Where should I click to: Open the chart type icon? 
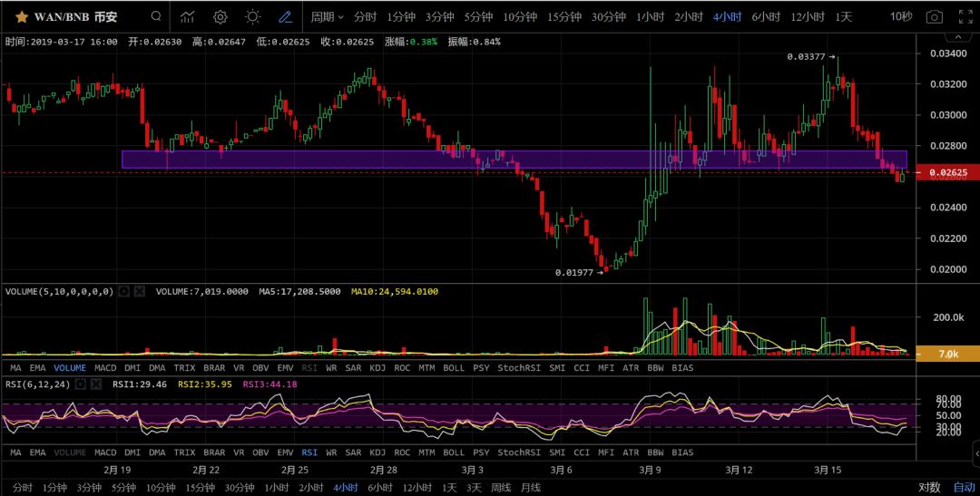187,16
